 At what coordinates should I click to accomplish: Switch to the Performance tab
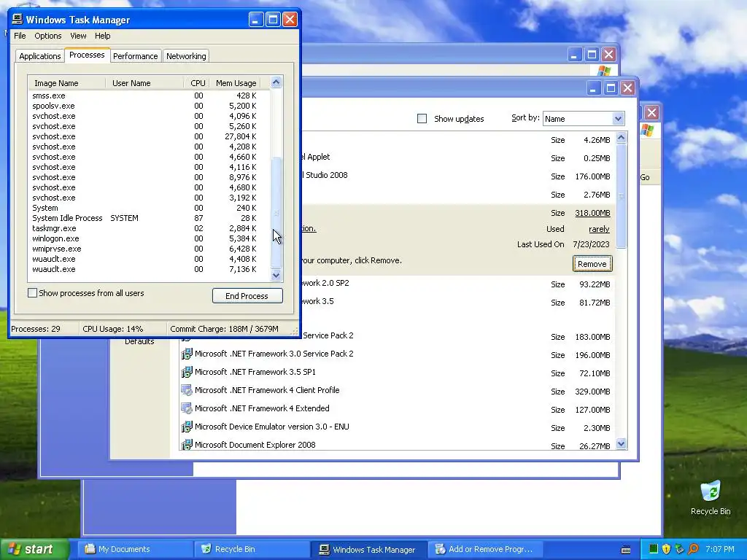(135, 56)
